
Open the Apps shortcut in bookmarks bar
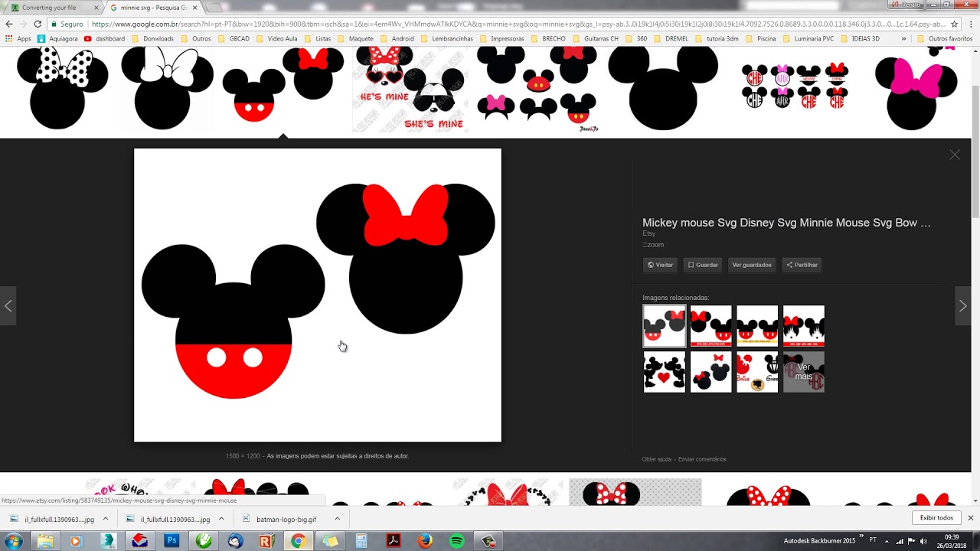[18, 38]
